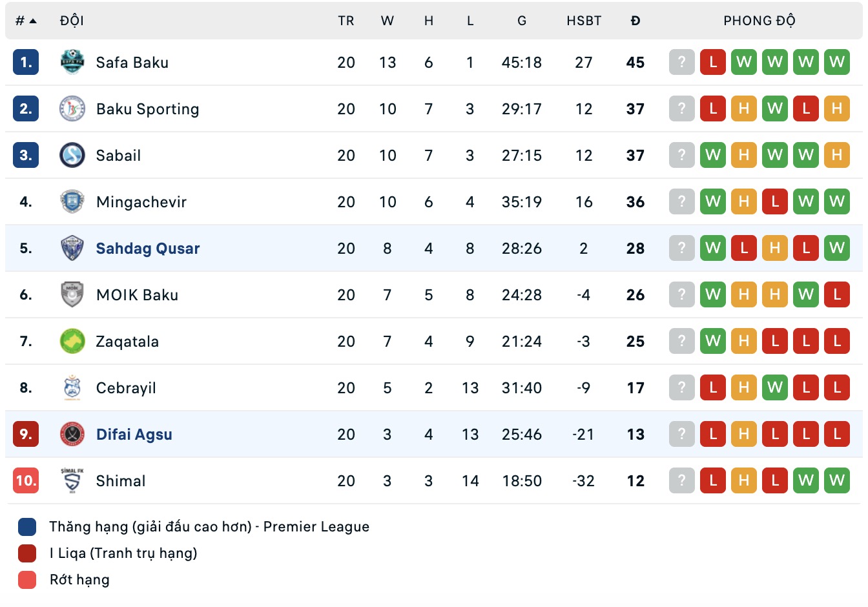
Task: Click blue promotion legend color square
Action: click(x=27, y=527)
